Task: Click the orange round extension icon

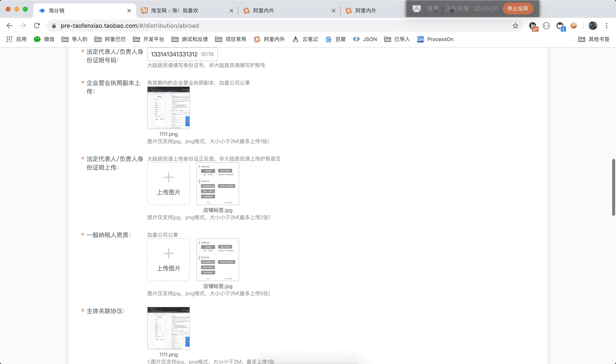Action: (573, 25)
